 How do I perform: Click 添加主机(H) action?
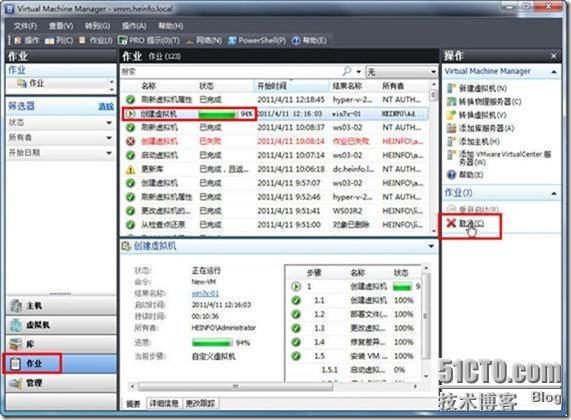[x=473, y=141]
